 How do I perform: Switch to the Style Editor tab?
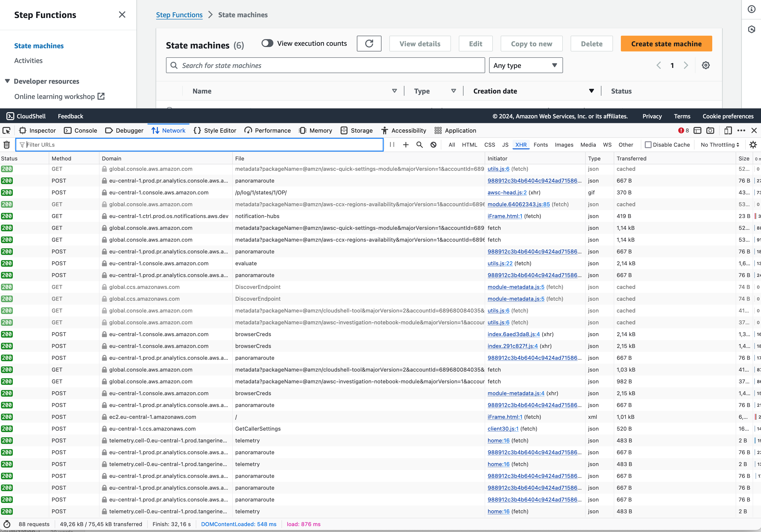tap(215, 130)
